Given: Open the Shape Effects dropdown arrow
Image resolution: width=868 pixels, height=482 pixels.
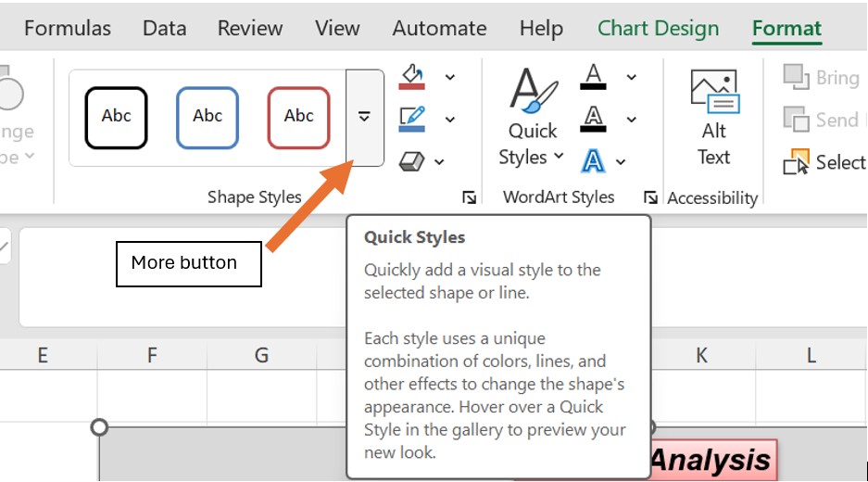Looking at the screenshot, I should pyautogui.click(x=439, y=162).
